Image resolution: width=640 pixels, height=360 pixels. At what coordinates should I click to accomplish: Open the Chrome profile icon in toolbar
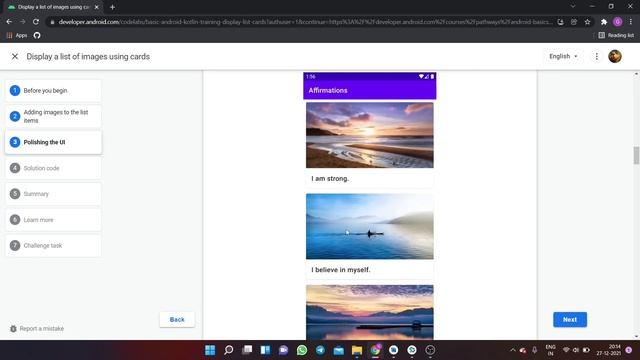pos(618,22)
